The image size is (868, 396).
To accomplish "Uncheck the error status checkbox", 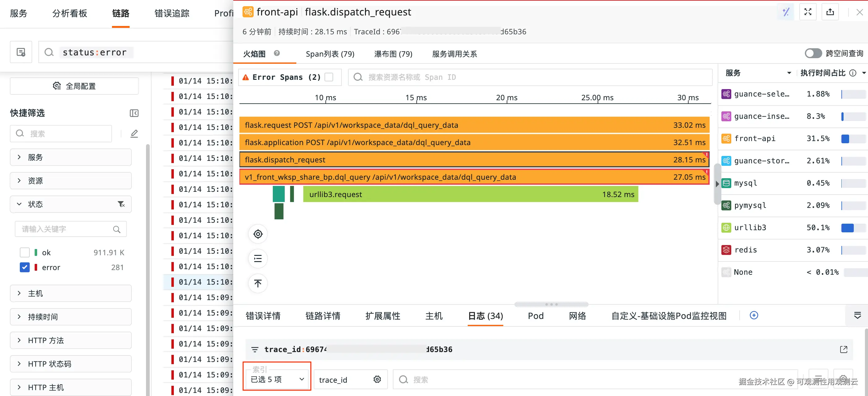I will (25, 267).
